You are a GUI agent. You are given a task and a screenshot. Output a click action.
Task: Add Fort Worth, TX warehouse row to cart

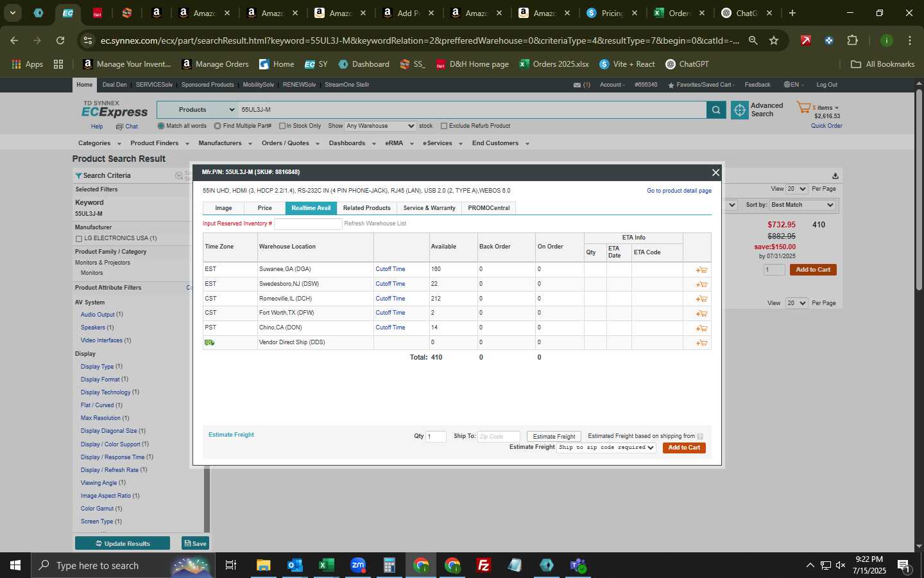[701, 313]
